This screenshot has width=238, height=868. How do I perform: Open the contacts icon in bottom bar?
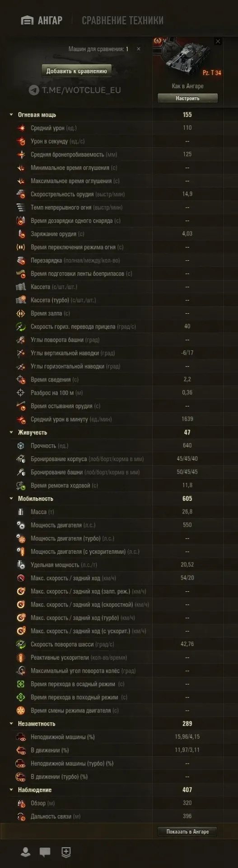tap(26, 853)
